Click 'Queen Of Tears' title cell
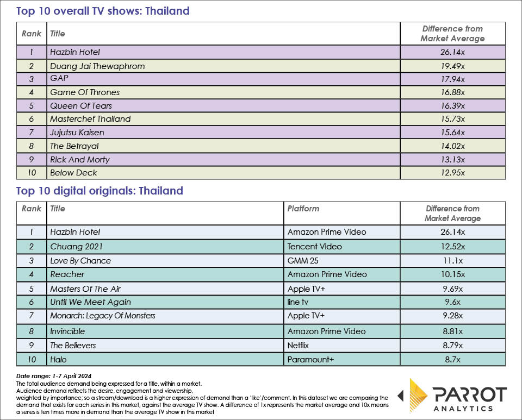 [223, 105]
